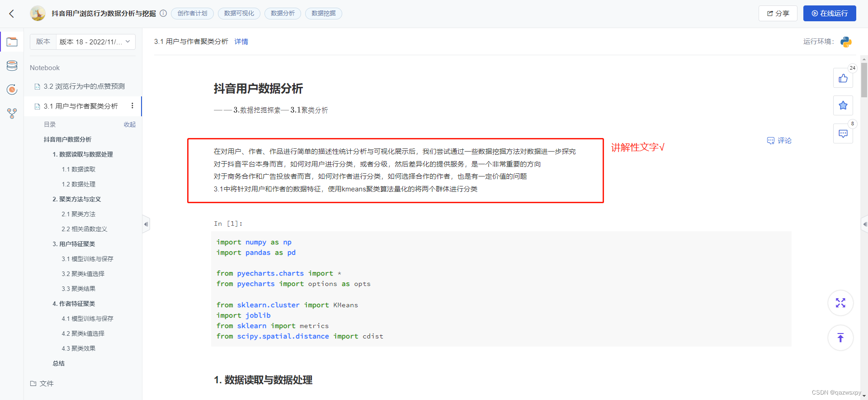Jump to 2.1 聚类方法 outline item
Viewport: 868px width, 400px height.
(x=79, y=214)
